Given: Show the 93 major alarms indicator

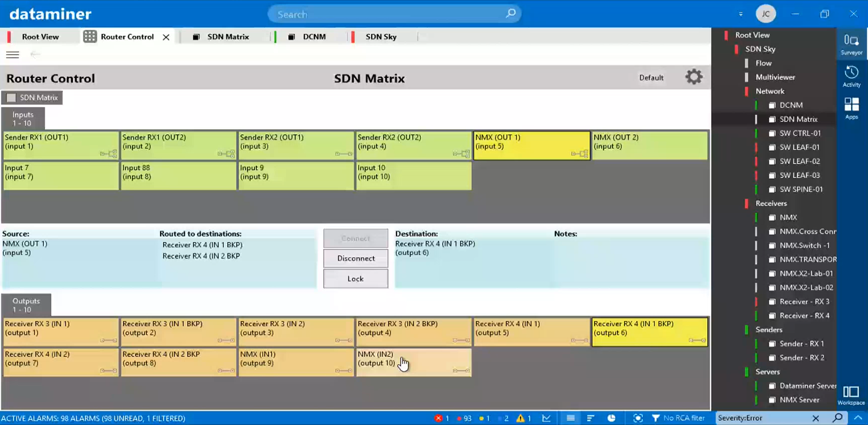Looking at the screenshot, I should (464, 418).
